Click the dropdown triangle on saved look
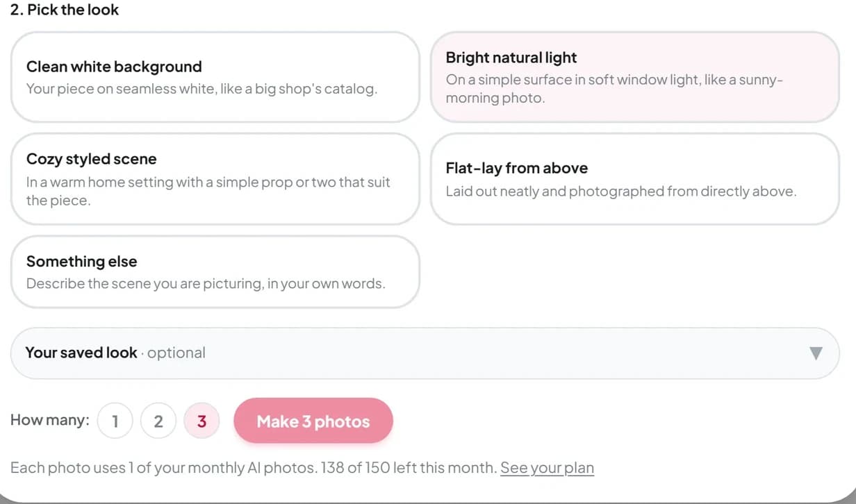Image resolution: width=856 pixels, height=504 pixels. [x=816, y=353]
